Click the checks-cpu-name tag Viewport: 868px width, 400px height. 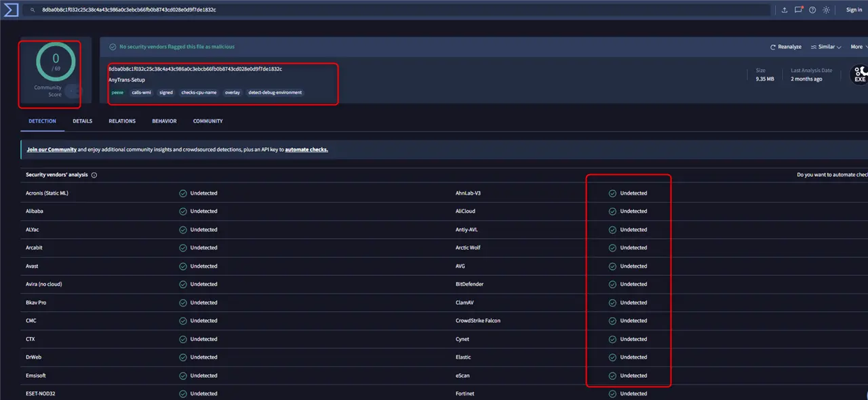(199, 92)
